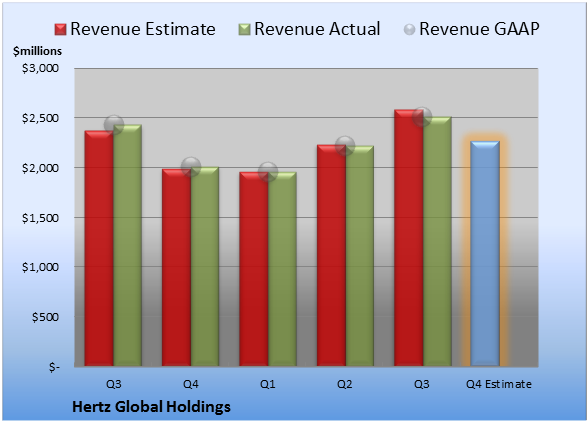Click the green Revenue Actual legend swatch
This screenshot has height=422, width=588.
tap(244, 30)
